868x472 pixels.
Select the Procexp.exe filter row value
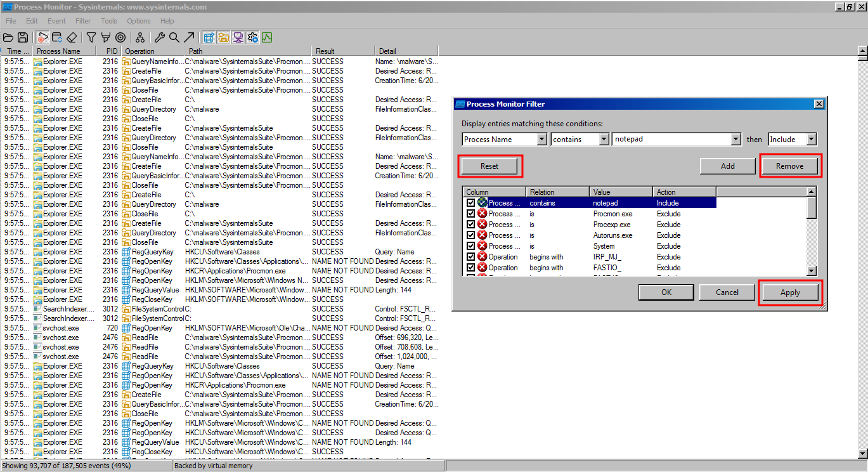(x=612, y=225)
